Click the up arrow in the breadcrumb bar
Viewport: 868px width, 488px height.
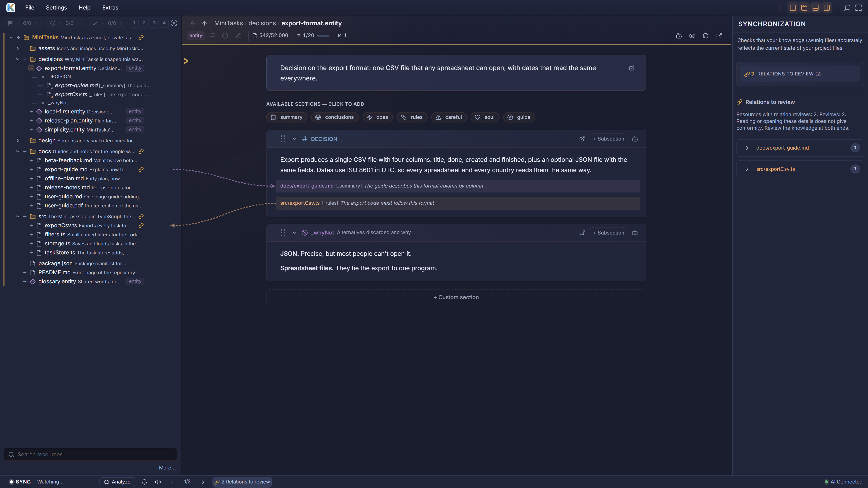point(205,23)
